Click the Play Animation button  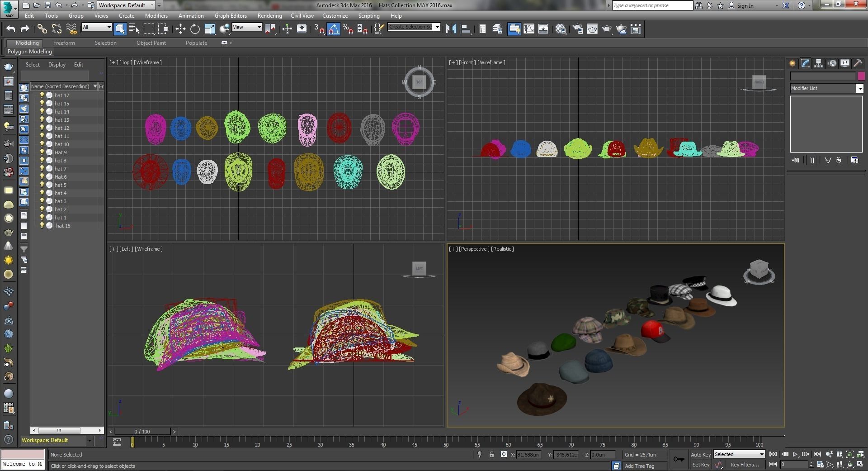(795, 454)
